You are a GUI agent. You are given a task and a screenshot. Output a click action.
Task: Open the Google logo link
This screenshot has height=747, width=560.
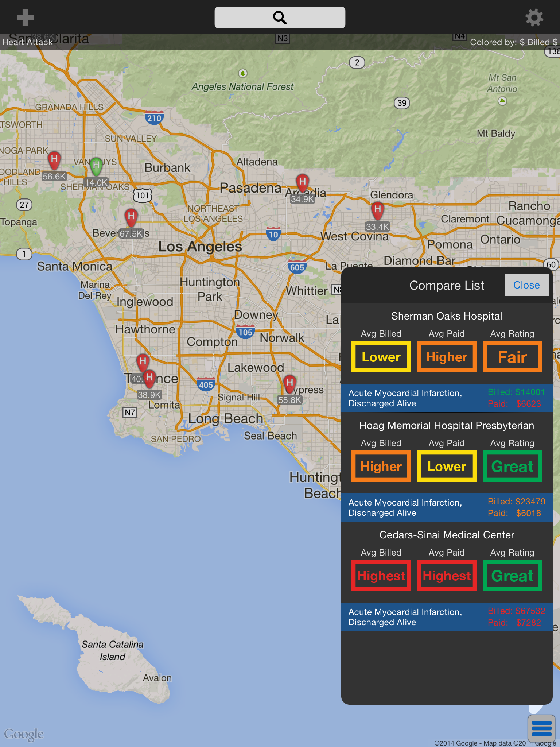[24, 735]
